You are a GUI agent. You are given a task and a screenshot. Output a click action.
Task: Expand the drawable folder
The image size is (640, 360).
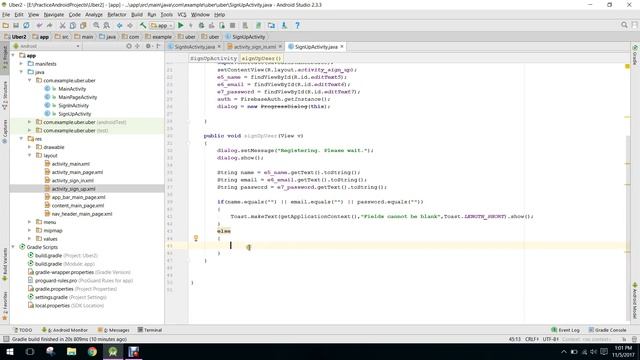pyautogui.click(x=29, y=147)
